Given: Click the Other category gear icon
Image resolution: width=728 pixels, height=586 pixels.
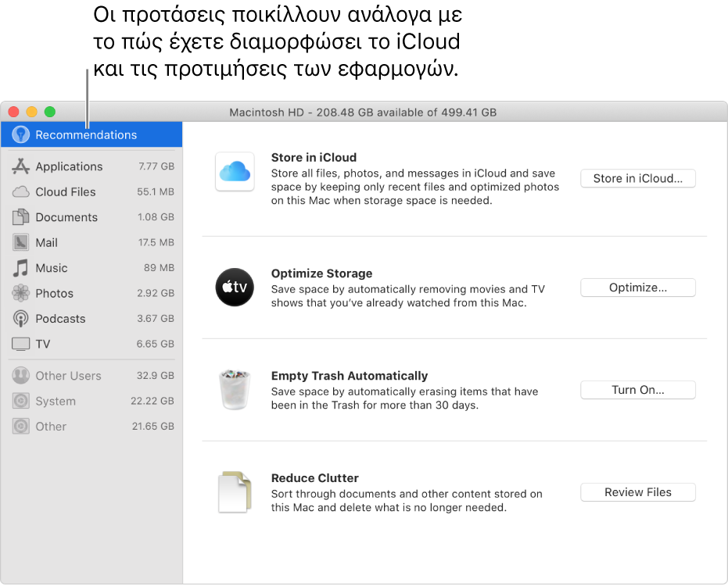Looking at the screenshot, I should pos(20,426).
